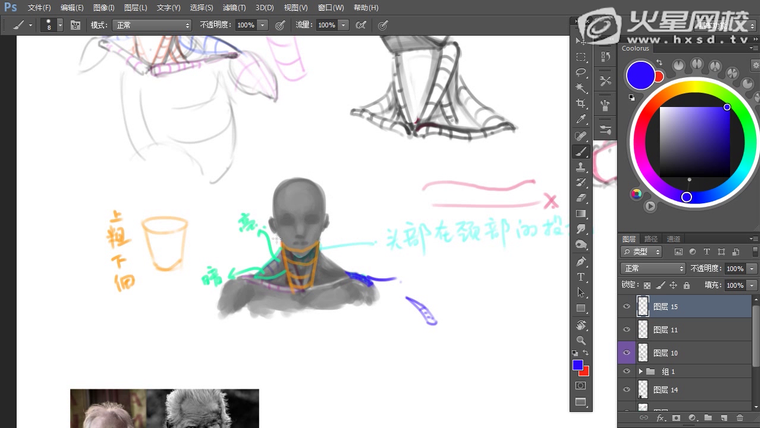760x428 pixels.
Task: Select the Lasso tool
Action: pos(581,72)
